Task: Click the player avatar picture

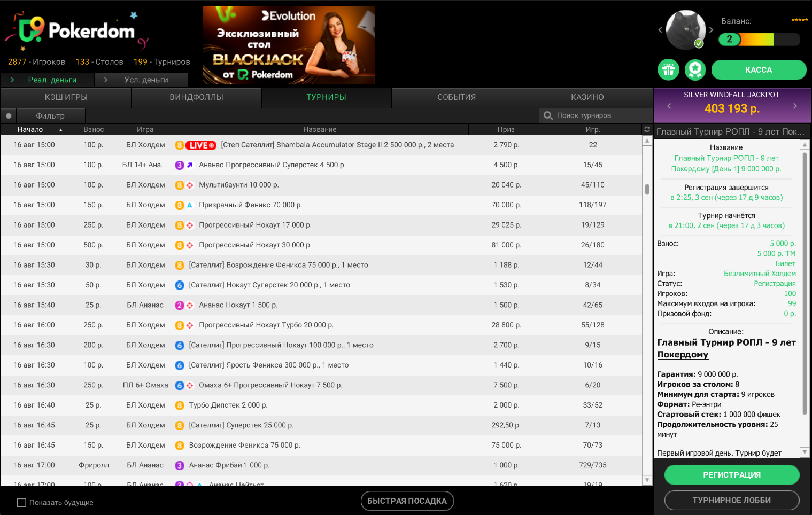Action: [686, 30]
